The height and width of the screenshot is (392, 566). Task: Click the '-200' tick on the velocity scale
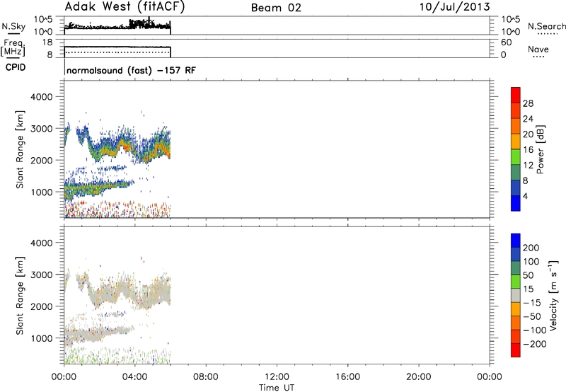pyautogui.click(x=534, y=344)
